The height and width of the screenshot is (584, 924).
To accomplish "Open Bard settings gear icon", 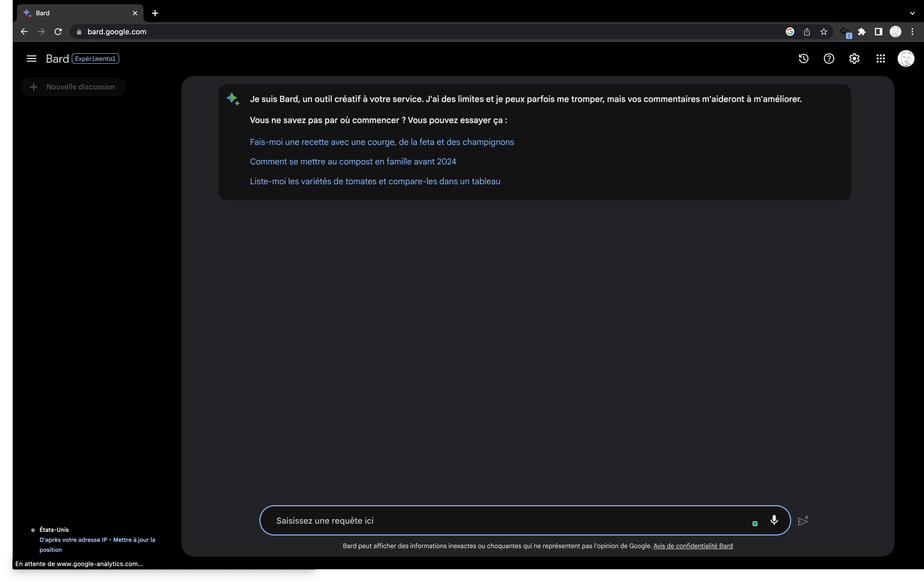I will pos(854,59).
